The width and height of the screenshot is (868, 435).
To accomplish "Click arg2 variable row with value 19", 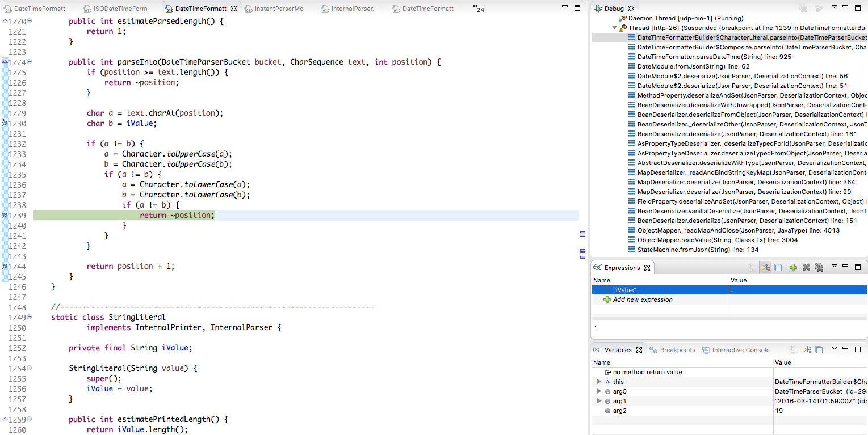I will click(730, 411).
